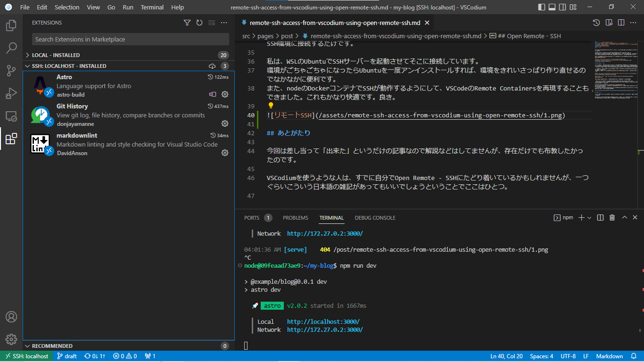Install local extensions in SSH via cloud icon
The height and width of the screenshot is (362, 644).
click(212, 66)
